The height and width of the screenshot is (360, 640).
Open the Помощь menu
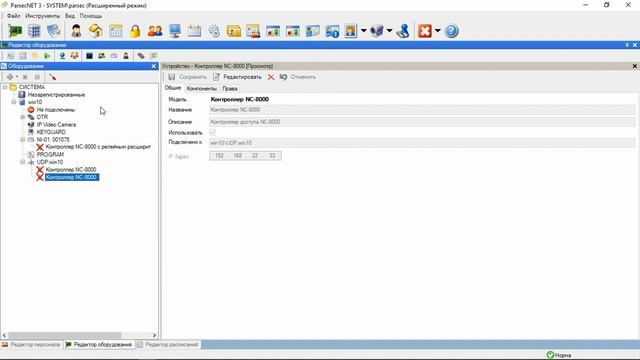point(91,16)
